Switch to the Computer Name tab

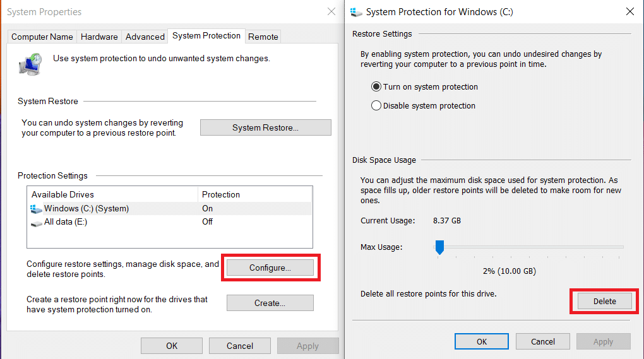pyautogui.click(x=42, y=37)
